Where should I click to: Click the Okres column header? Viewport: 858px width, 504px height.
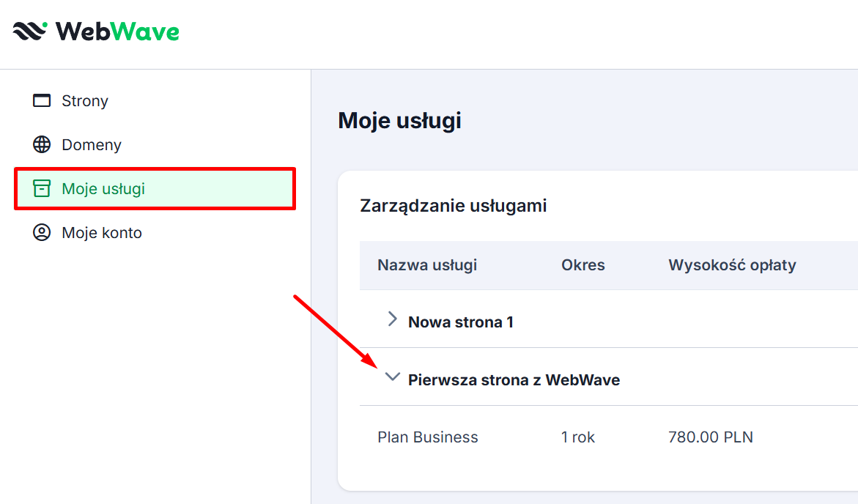click(x=583, y=265)
